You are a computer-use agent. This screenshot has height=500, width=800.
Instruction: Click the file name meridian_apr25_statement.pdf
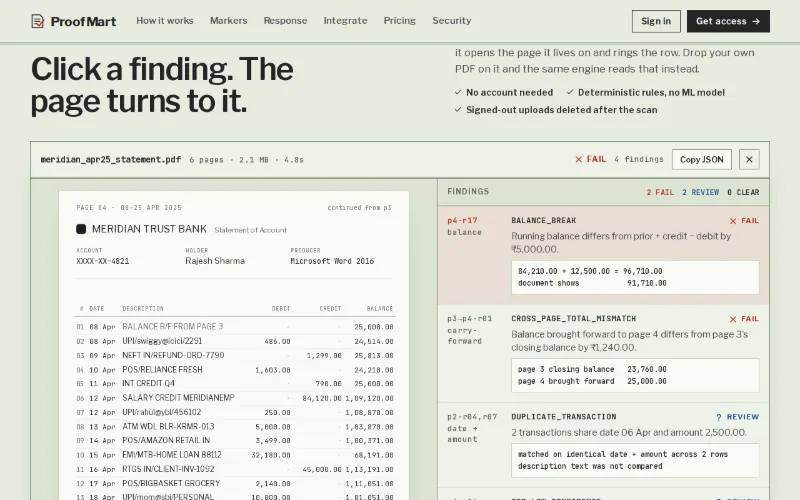tap(111, 159)
